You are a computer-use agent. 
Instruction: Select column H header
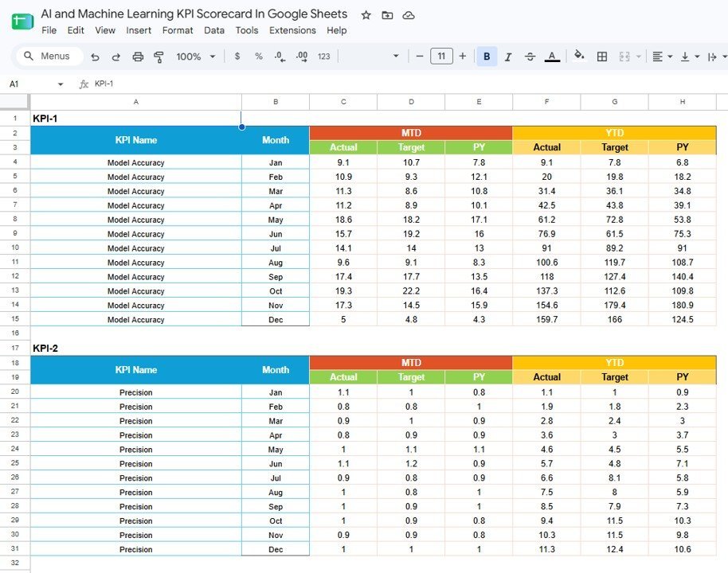tap(682, 102)
